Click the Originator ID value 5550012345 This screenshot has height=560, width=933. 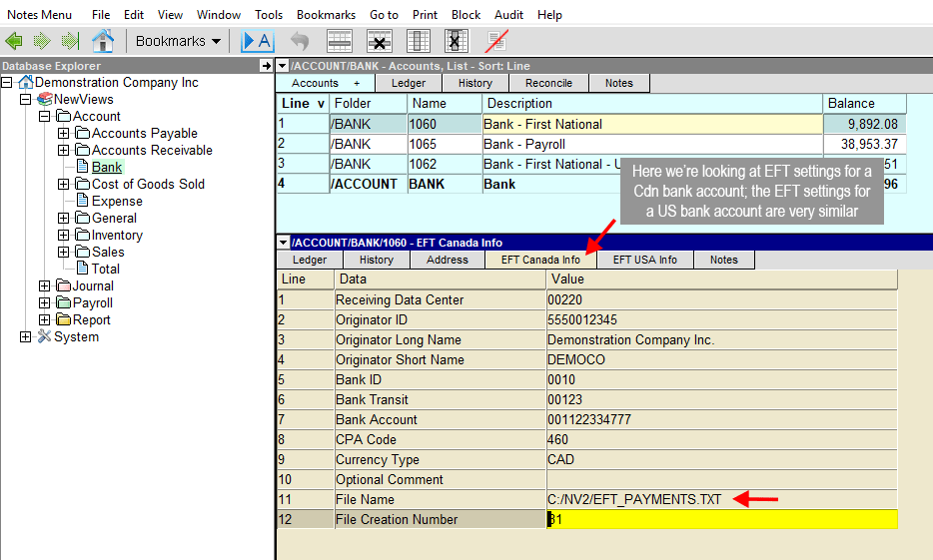(582, 319)
